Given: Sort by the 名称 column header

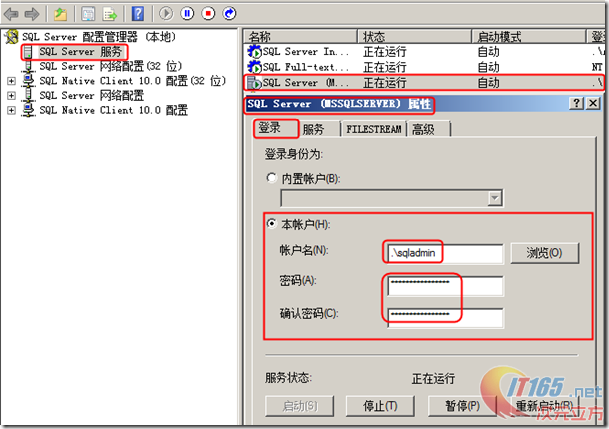Looking at the screenshot, I should 300,36.
